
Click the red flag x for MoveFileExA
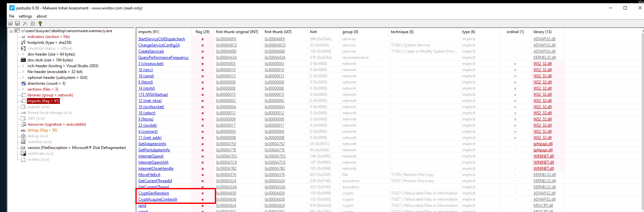pos(203,175)
